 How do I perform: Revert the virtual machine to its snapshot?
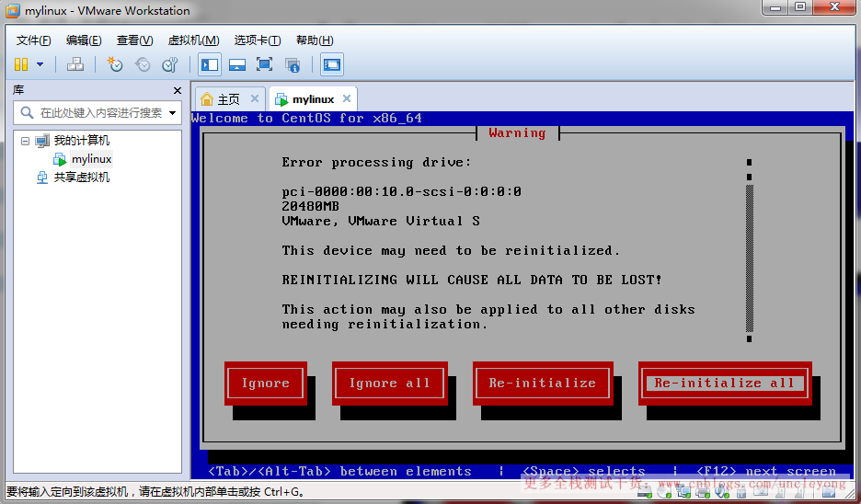tap(143, 64)
